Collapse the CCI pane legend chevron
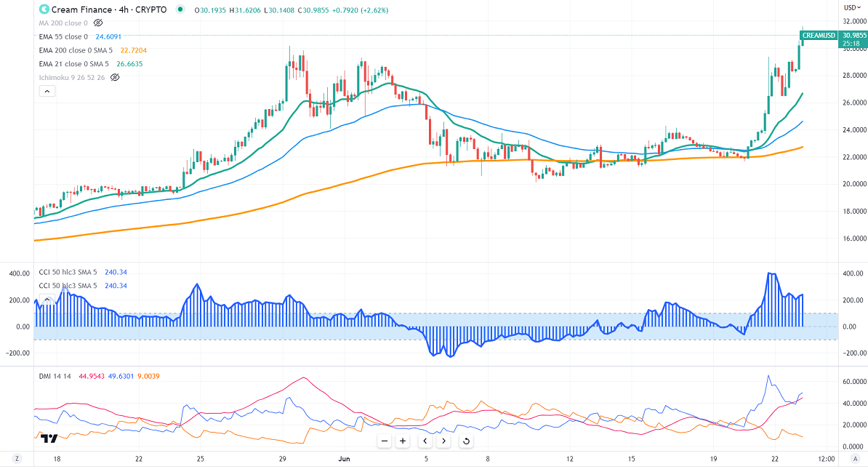 [x=47, y=300]
